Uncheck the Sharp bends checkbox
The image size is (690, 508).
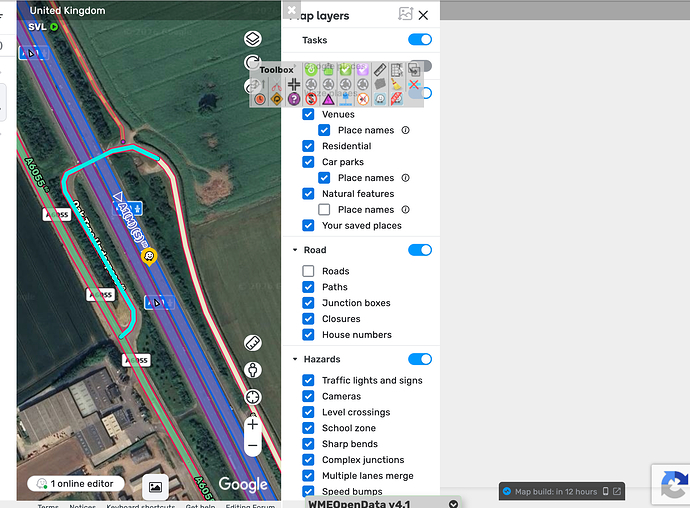tap(308, 444)
